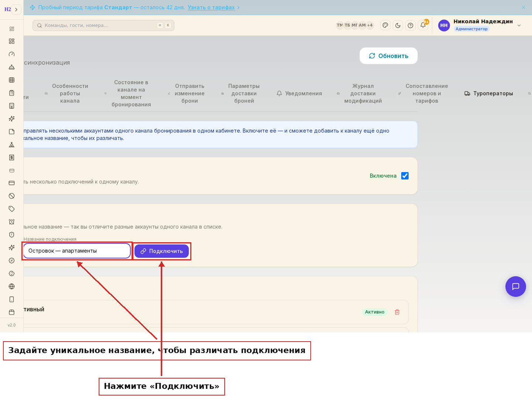The height and width of the screenshot is (404, 532).
Task: Follow the Узнать о тарифах link
Action: point(211,7)
